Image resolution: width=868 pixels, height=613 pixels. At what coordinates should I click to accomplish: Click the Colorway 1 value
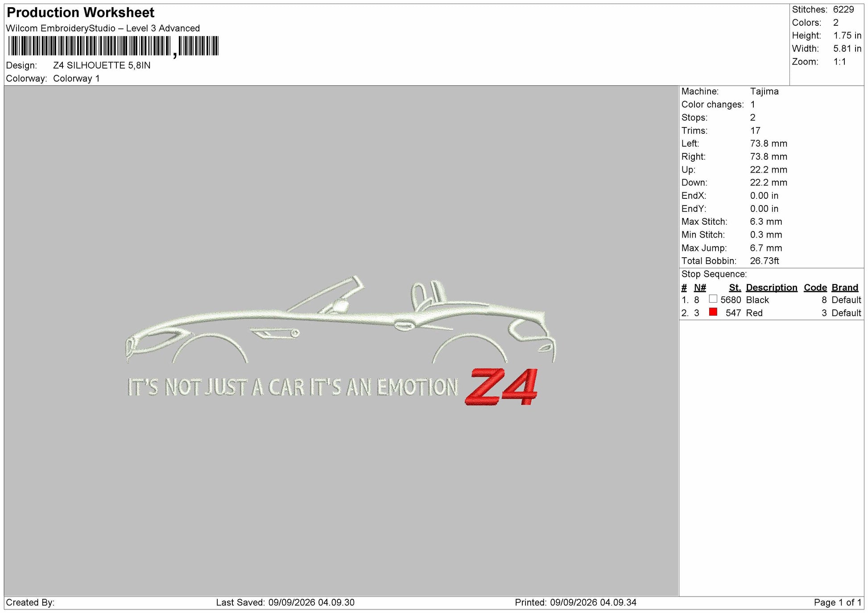coord(76,78)
